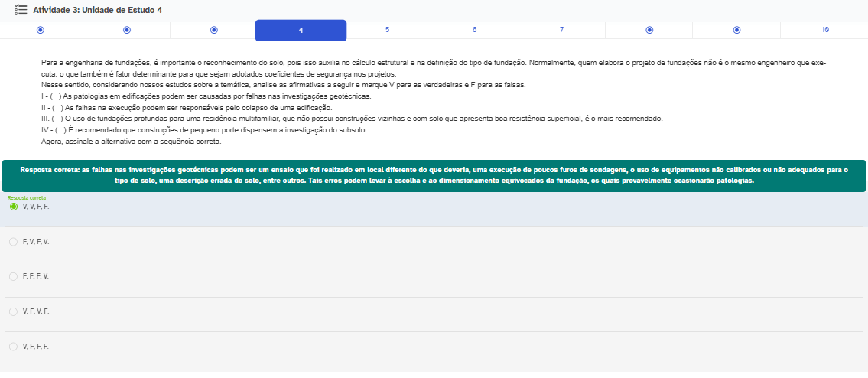Viewport: 868px width, 378px height.
Task: Click the blank parentheses of statement IV
Action: click(x=60, y=130)
